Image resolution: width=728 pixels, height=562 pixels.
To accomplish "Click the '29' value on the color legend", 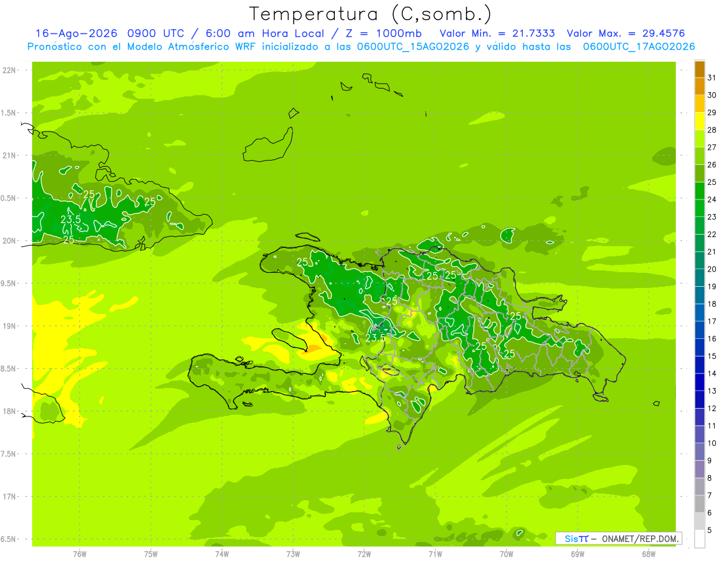I will [x=712, y=113].
